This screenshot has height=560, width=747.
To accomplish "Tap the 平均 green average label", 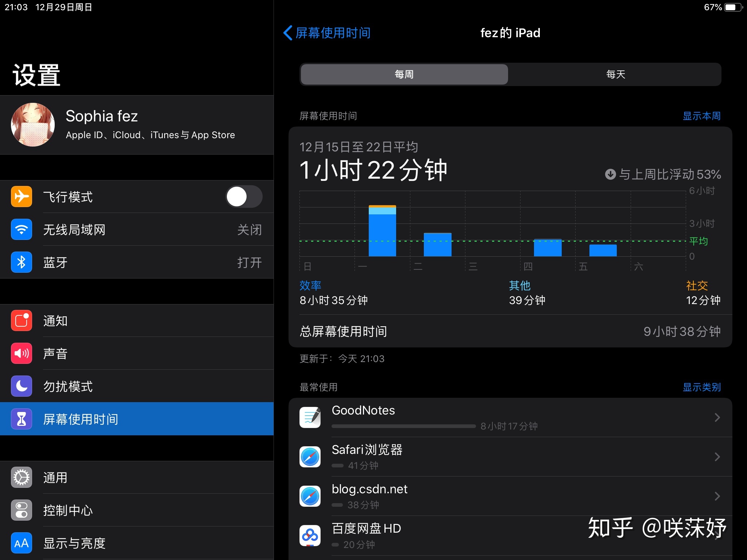I will [698, 241].
